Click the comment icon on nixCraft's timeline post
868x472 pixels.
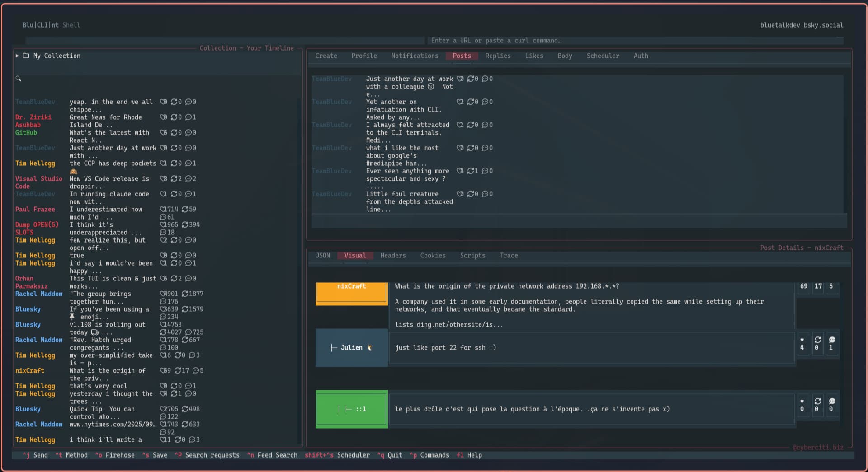197,370
